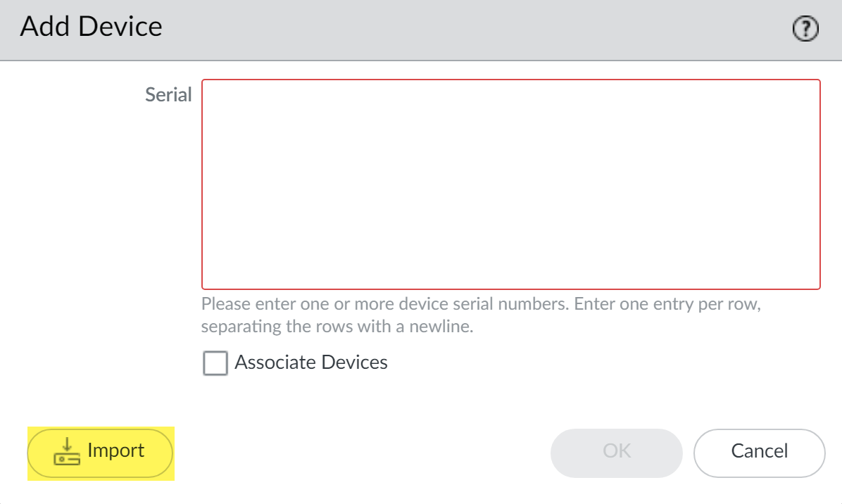Image resolution: width=842 pixels, height=504 pixels.
Task: Dismiss dialog using the Cancel button
Action: tap(759, 451)
